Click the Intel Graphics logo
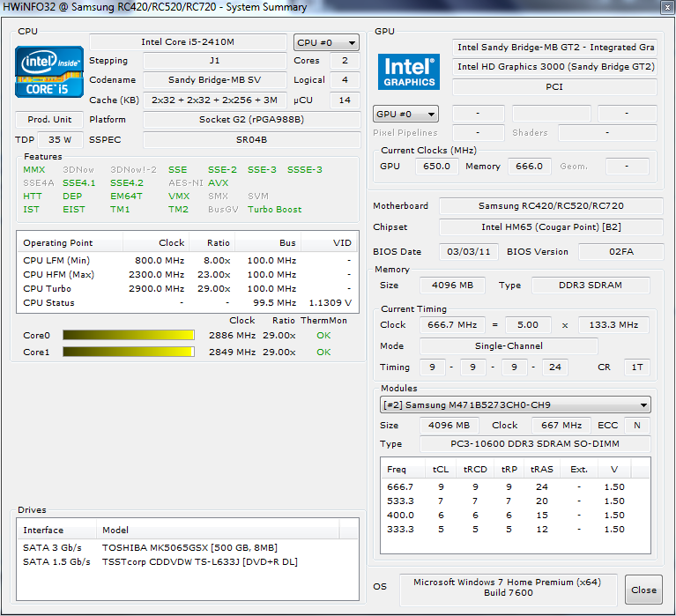The height and width of the screenshot is (616, 676). (x=409, y=71)
